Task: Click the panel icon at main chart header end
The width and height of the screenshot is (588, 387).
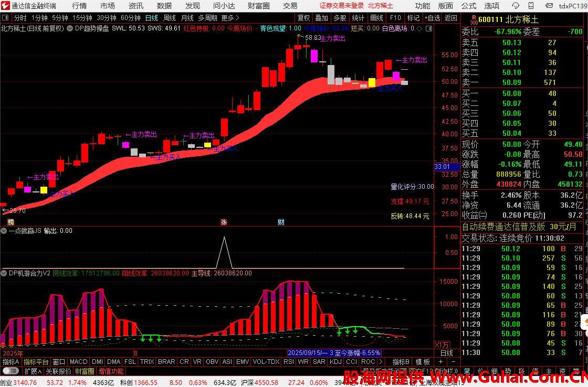Action: point(429,28)
